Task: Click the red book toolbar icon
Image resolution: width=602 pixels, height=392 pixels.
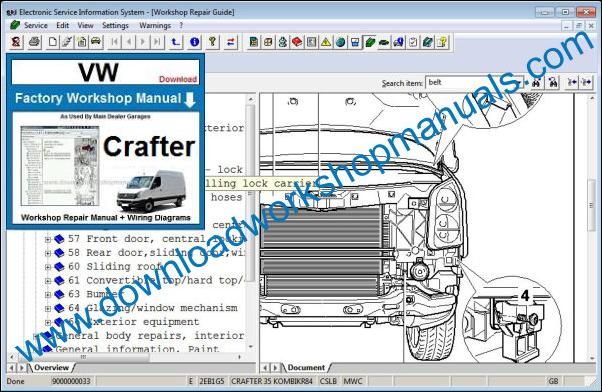Action: [x=297, y=42]
